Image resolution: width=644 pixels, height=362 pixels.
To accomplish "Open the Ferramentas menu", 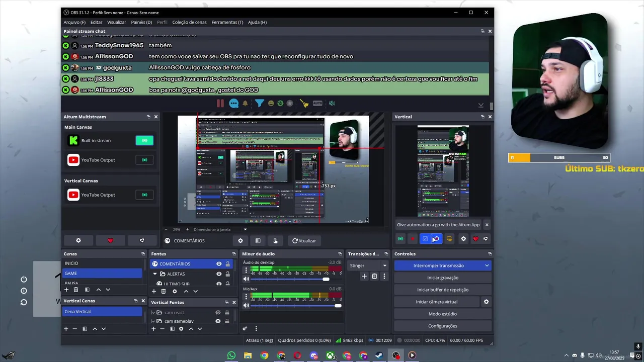I will coord(227,22).
